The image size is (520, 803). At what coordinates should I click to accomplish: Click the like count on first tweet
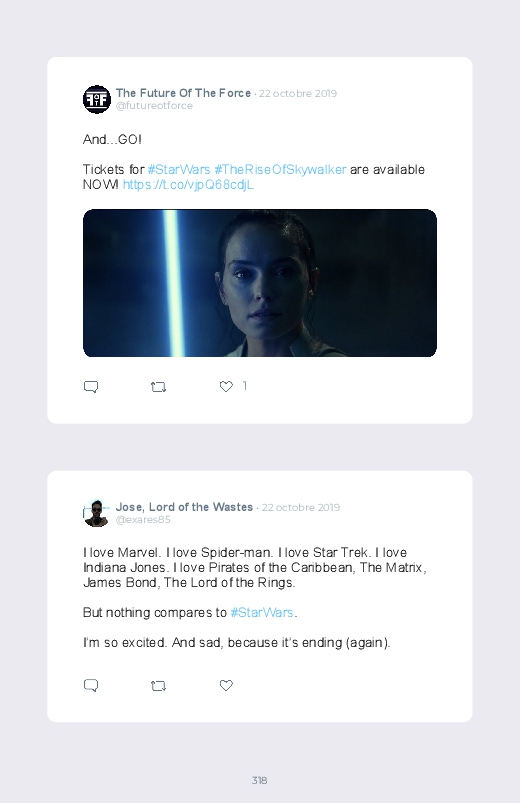(245, 386)
